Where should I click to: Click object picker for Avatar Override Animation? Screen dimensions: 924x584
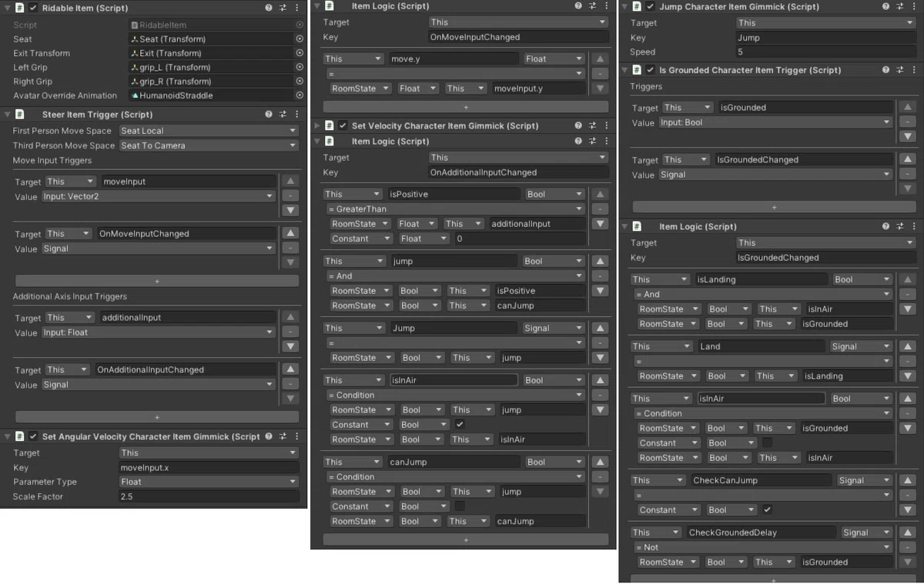tap(300, 95)
